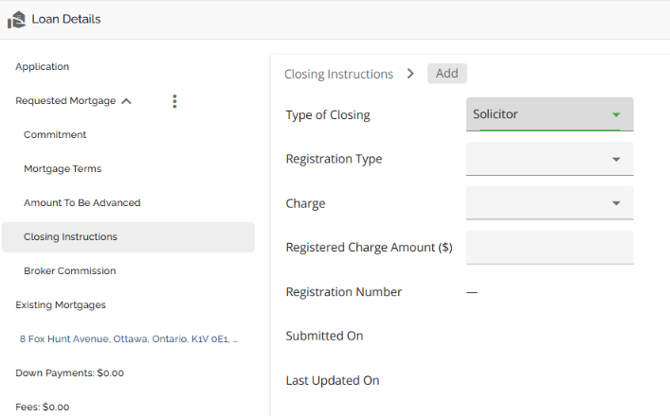Open the three-dot menu beside Requested Mortgage
Screen dimensions: 670x416
tap(175, 101)
